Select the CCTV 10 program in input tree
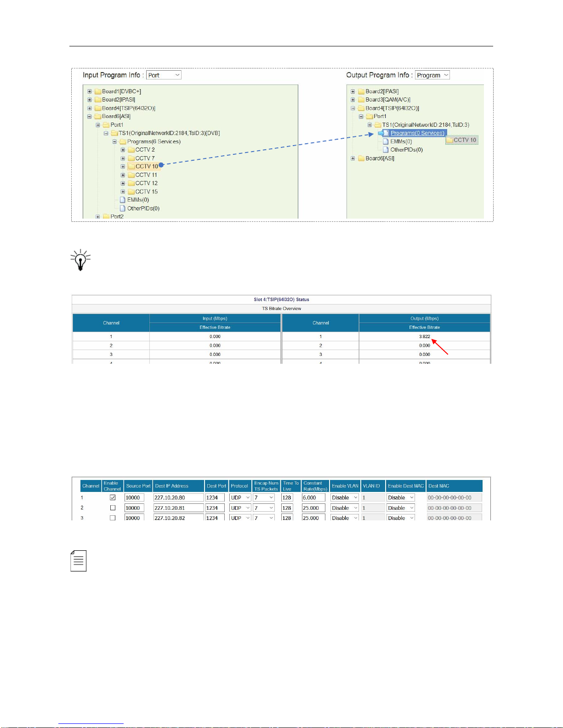The height and width of the screenshot is (728, 563). point(147,166)
